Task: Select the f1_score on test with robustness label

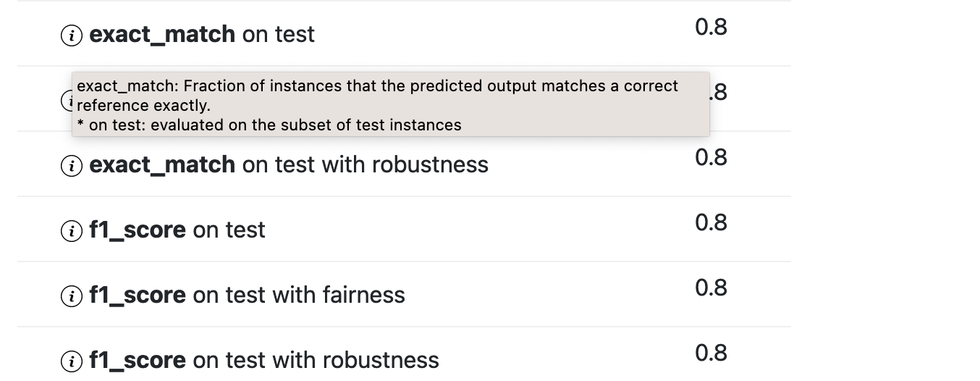Action: pyautogui.click(x=264, y=360)
